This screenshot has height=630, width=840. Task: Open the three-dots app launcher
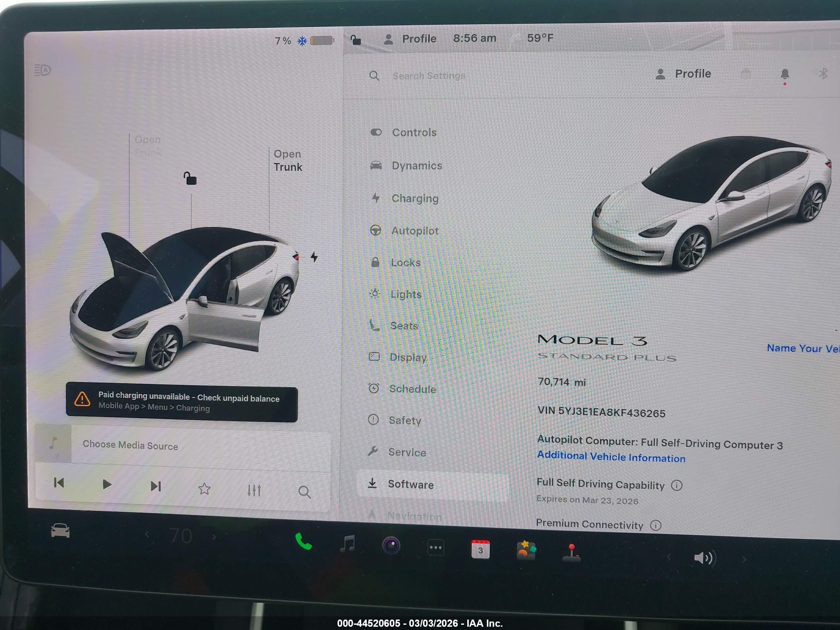point(436,548)
